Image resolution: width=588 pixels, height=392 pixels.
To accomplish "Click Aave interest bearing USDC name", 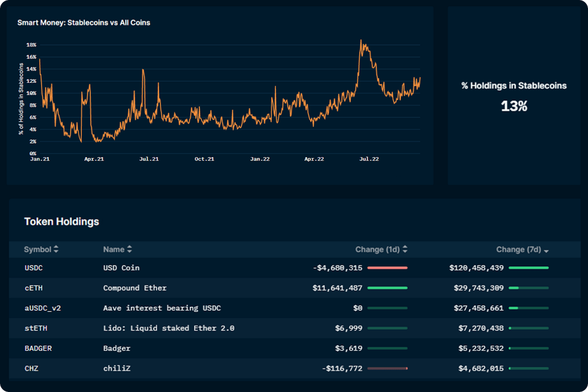I will point(162,308).
